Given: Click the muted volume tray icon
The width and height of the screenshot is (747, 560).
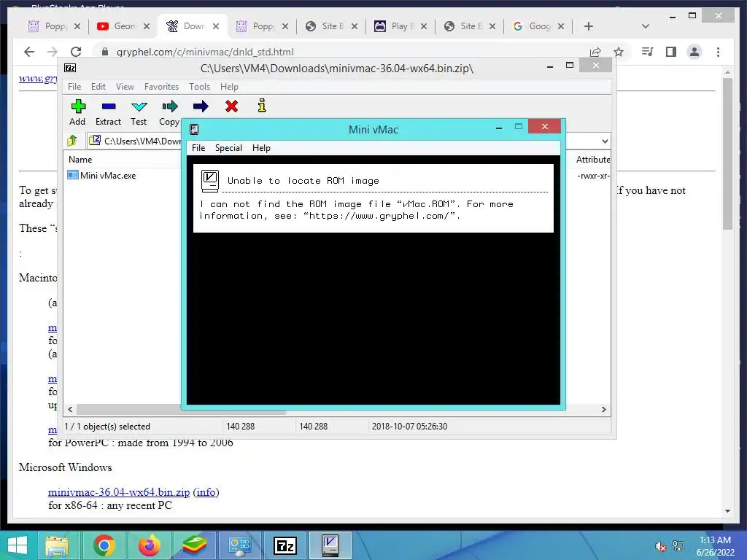Looking at the screenshot, I should pos(660,546).
